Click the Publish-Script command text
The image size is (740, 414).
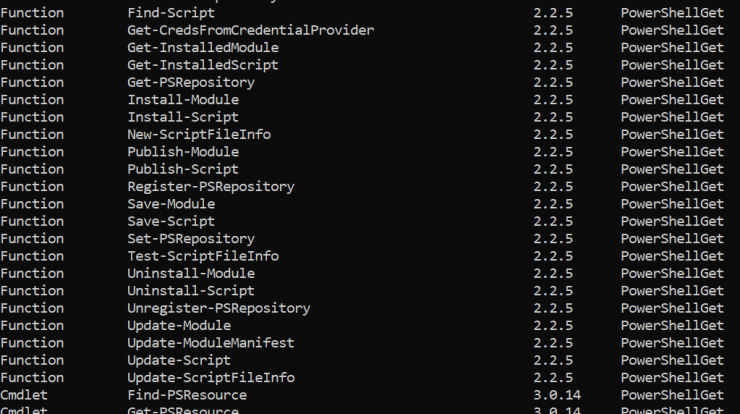pyautogui.click(x=183, y=169)
